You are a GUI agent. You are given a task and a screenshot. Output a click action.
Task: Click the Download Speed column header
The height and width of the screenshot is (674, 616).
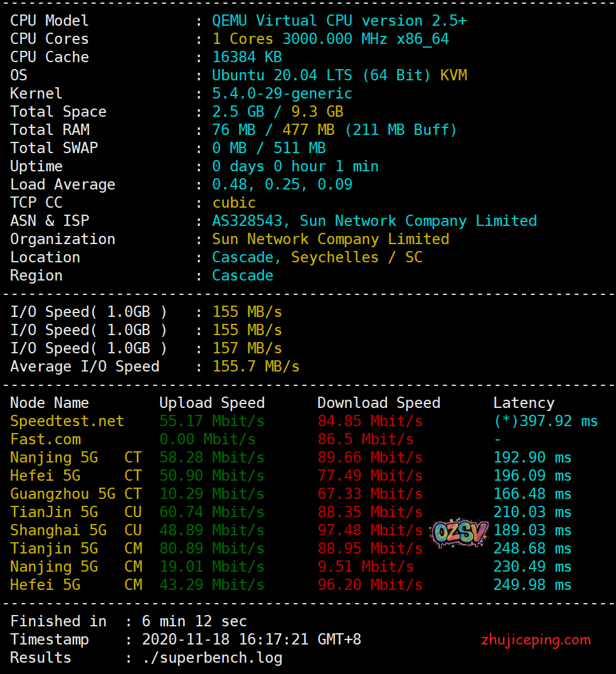coord(378,403)
